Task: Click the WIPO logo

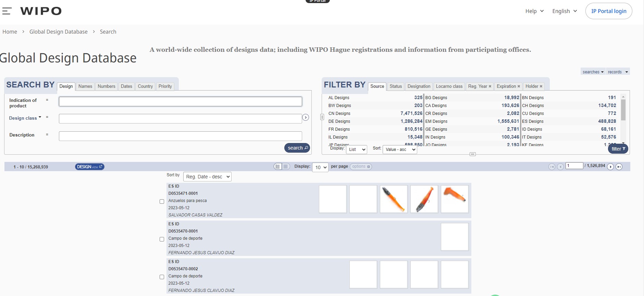Action: [41, 11]
